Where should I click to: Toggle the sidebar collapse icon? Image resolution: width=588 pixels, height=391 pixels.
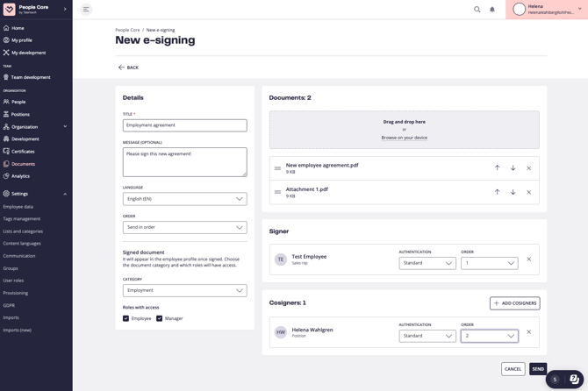pyautogui.click(x=86, y=10)
